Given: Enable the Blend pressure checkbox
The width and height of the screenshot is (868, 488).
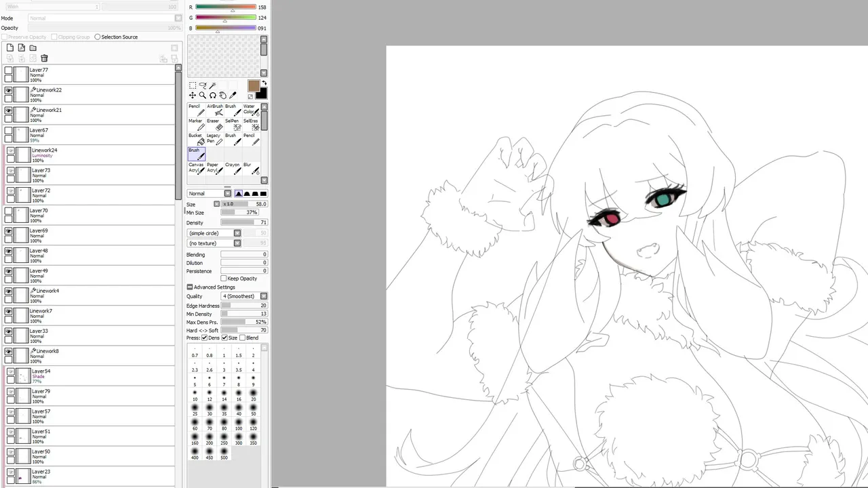Looking at the screenshot, I should 243,338.
